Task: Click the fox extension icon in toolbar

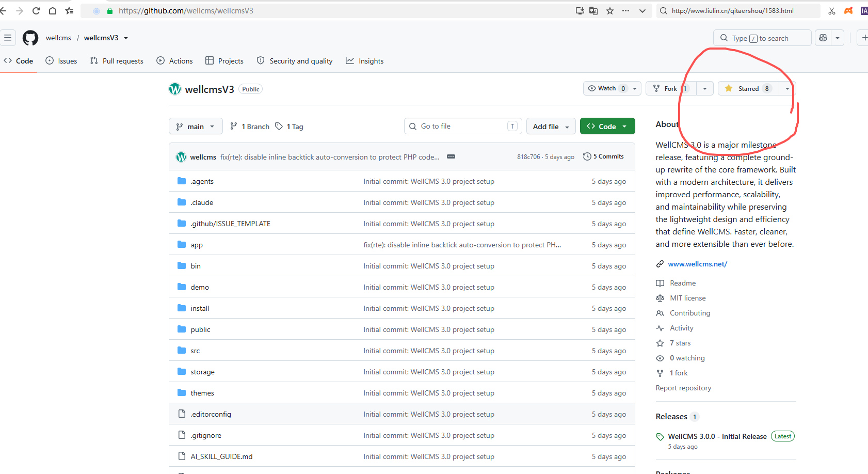Action: (848, 11)
